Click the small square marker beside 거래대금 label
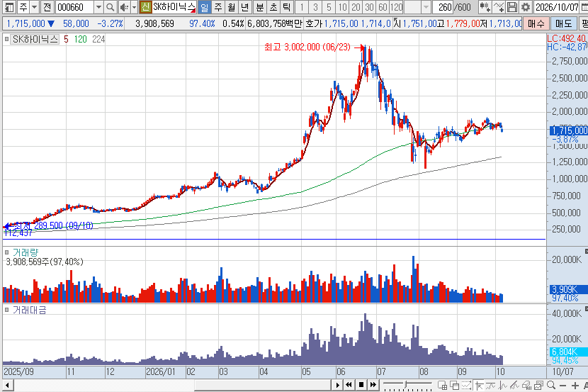This screenshot has height=392, width=588. point(6,310)
